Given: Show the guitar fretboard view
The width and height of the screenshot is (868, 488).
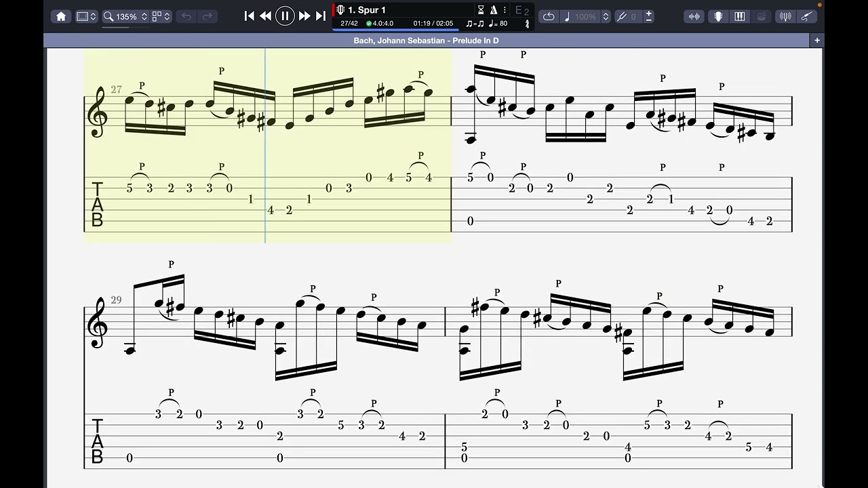Looking at the screenshot, I should [718, 16].
